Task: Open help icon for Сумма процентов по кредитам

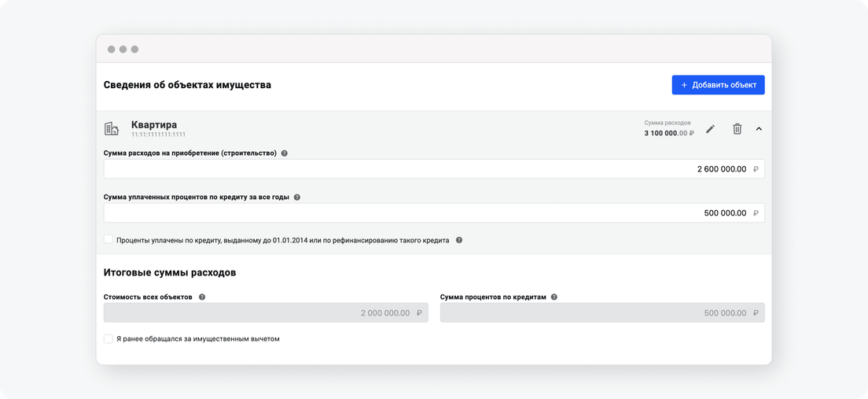Action: click(554, 297)
